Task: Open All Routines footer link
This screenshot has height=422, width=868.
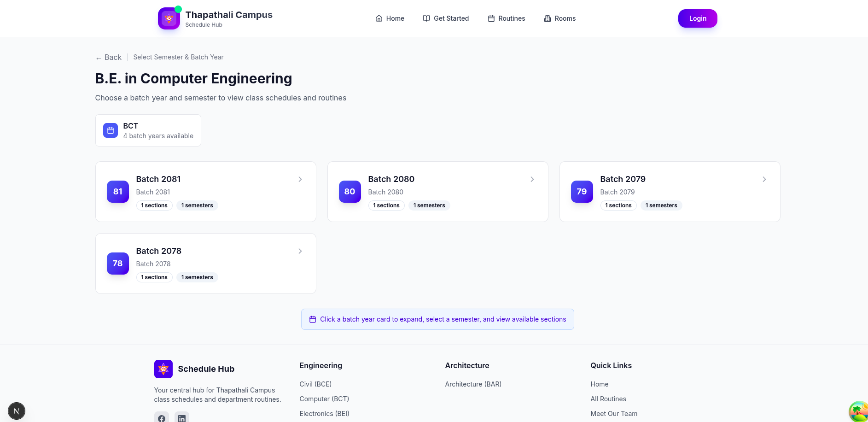Action: pyautogui.click(x=608, y=399)
